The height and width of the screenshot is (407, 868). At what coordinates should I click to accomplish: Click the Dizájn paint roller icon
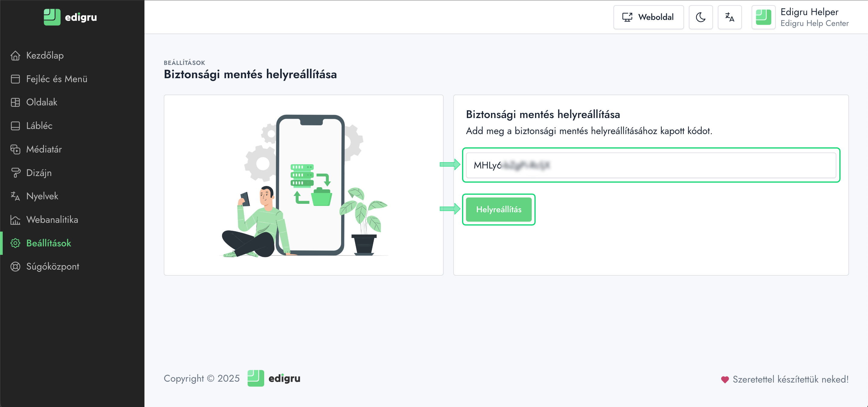pyautogui.click(x=15, y=173)
